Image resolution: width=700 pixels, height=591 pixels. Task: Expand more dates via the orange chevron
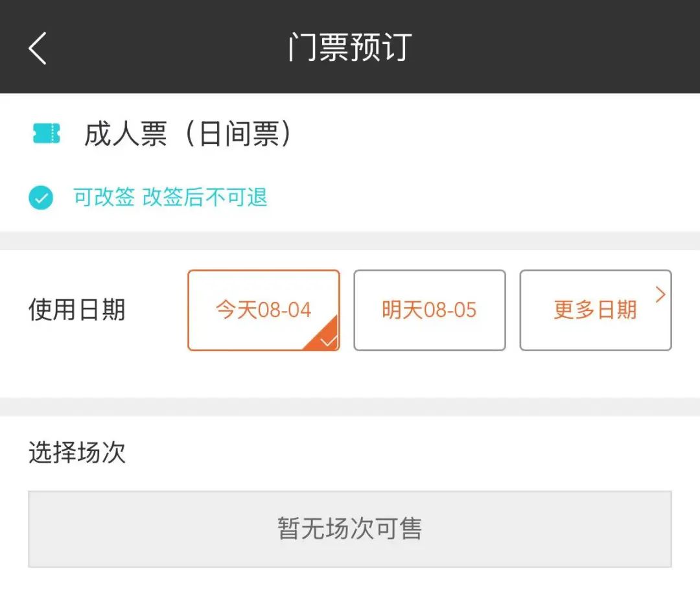pos(660,295)
